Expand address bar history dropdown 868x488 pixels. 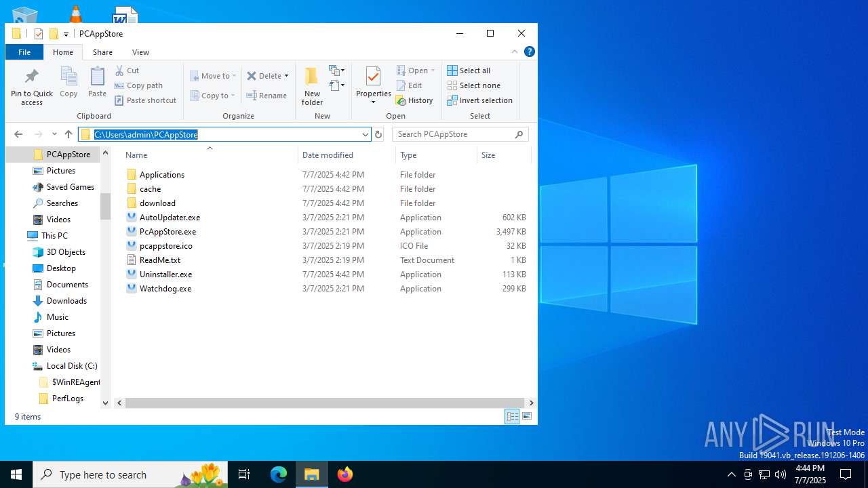click(x=365, y=134)
